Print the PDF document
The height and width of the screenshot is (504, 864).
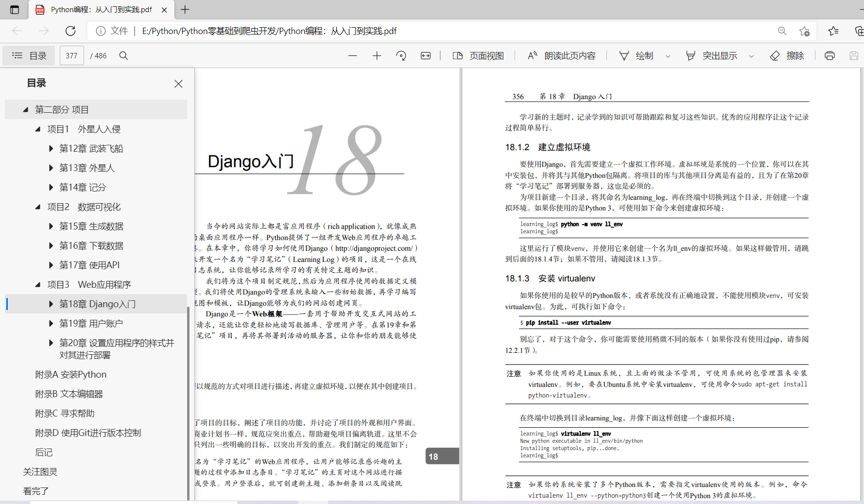(829, 56)
